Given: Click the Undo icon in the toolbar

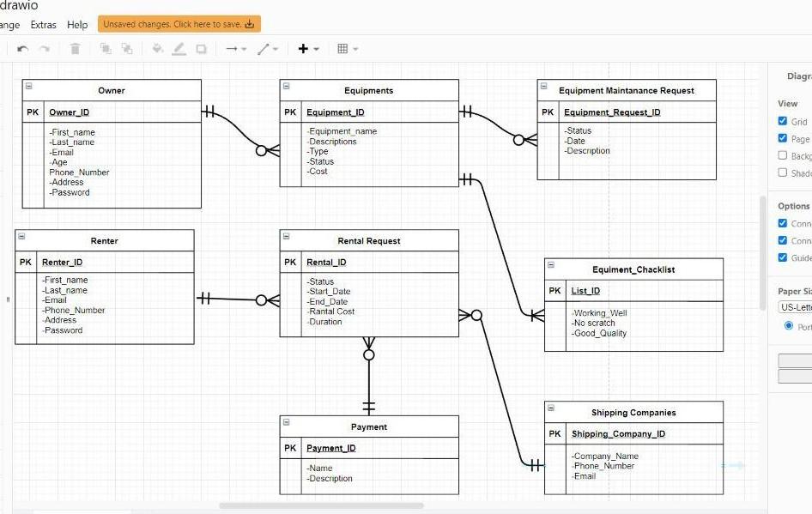Looking at the screenshot, I should tap(23, 49).
